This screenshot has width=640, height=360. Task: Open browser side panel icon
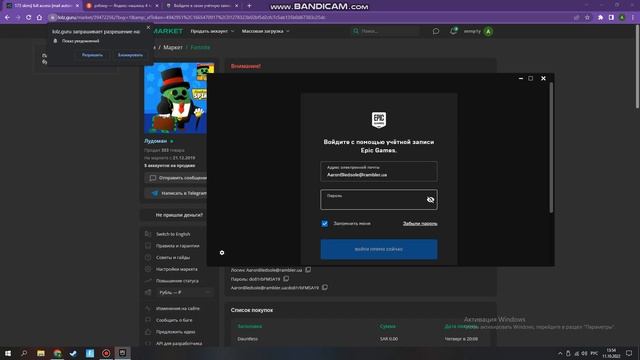[611, 18]
